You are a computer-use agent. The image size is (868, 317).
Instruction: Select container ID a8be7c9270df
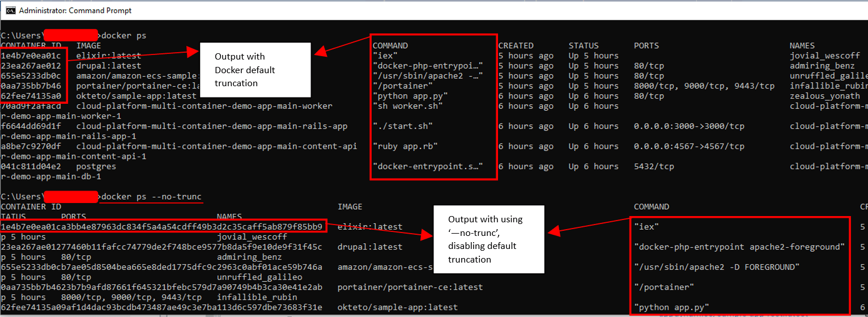click(31, 146)
